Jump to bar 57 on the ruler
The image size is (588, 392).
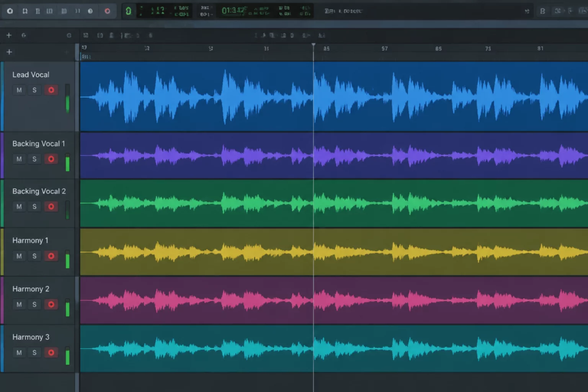click(x=385, y=49)
